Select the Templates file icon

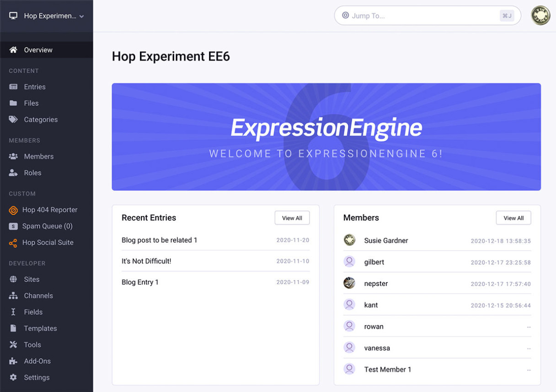[13, 328]
